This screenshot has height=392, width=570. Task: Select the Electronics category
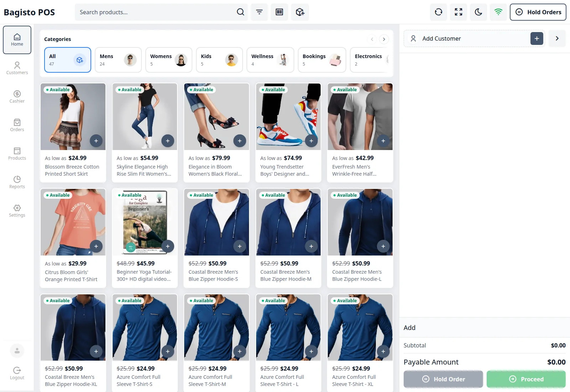[370, 60]
